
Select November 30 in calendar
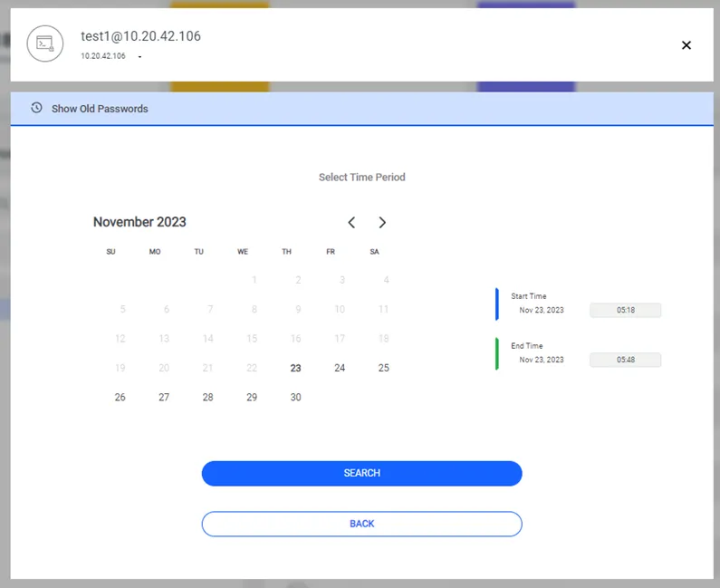[x=295, y=398]
